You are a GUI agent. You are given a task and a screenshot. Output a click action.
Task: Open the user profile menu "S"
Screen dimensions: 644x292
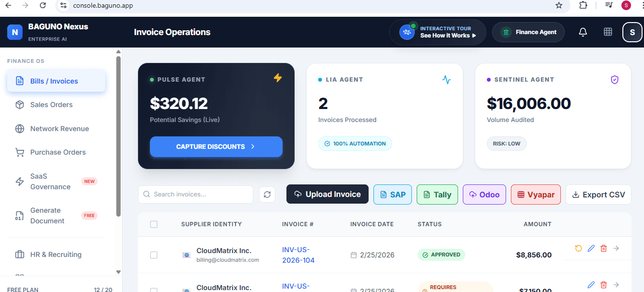632,32
